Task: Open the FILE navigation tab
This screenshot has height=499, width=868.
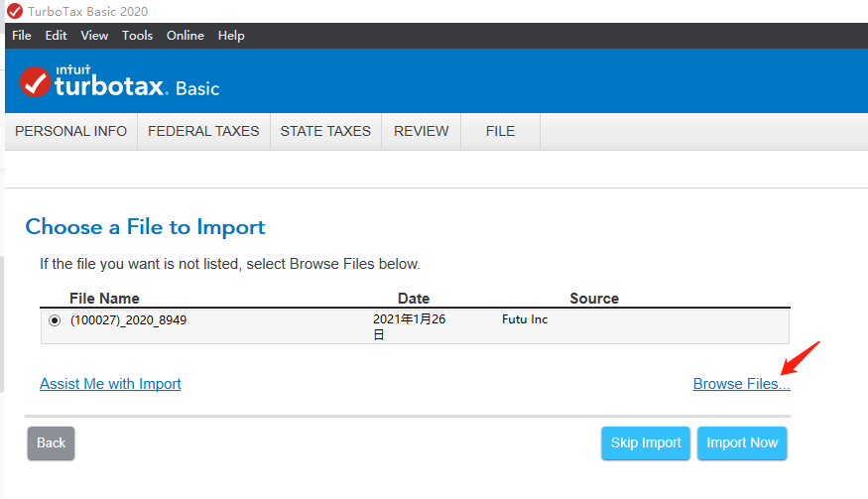Action: click(x=500, y=131)
